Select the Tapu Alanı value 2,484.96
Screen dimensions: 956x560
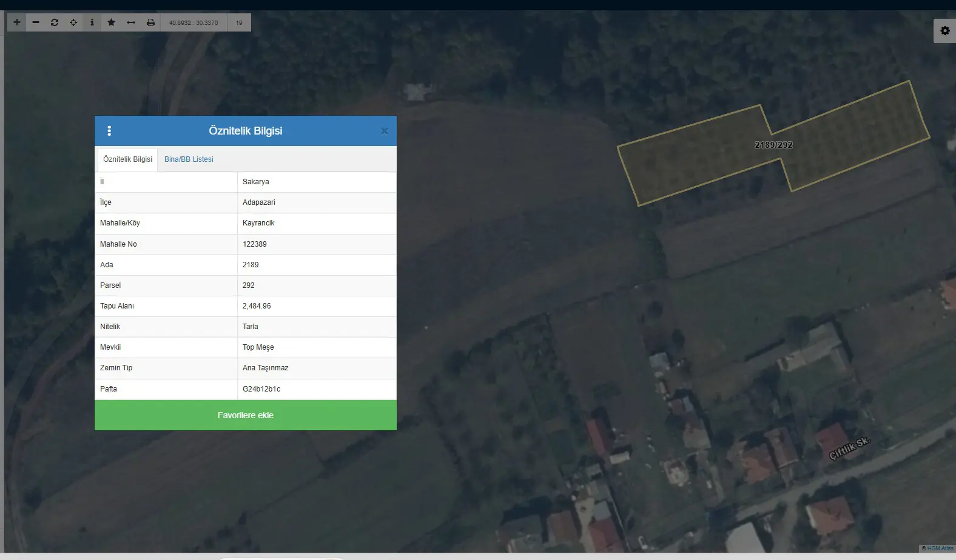(x=317, y=306)
